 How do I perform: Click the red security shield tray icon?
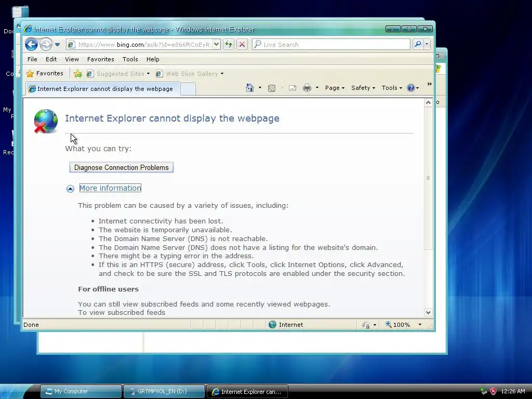coord(493,391)
